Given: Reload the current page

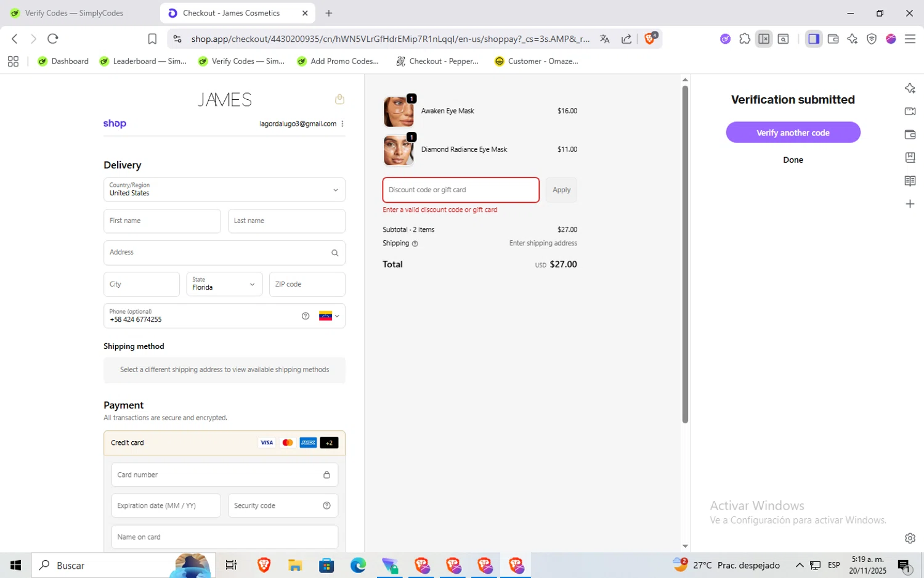Looking at the screenshot, I should (53, 39).
